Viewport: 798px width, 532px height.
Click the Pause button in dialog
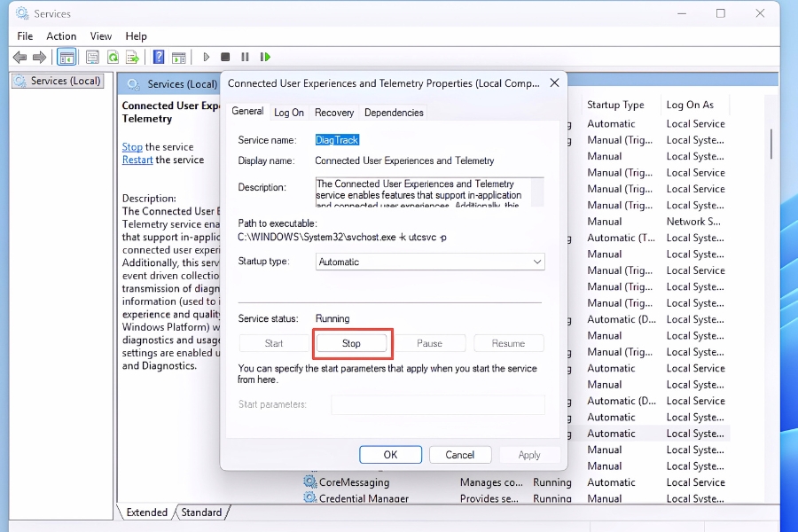[429, 344]
